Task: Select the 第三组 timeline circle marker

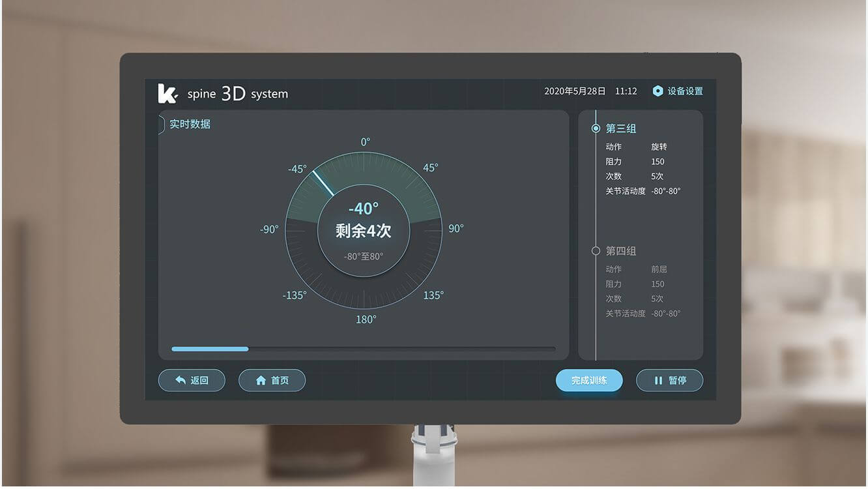Action: [x=596, y=128]
